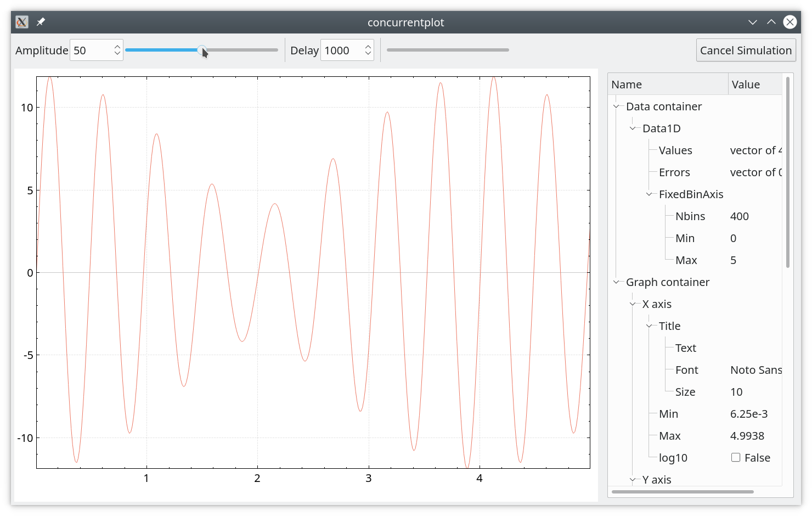
Task: Click the y-axis tick label 10
Action: pos(27,108)
